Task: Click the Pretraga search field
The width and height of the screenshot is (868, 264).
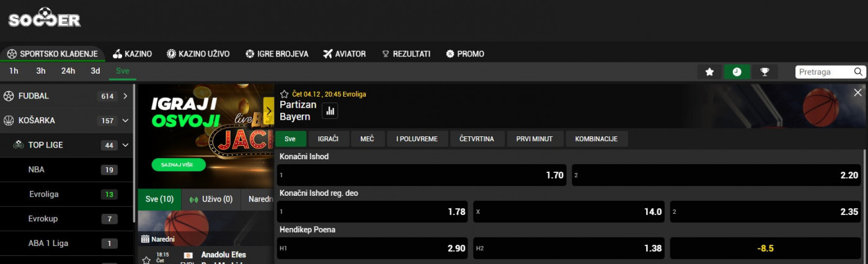Action: point(823,72)
